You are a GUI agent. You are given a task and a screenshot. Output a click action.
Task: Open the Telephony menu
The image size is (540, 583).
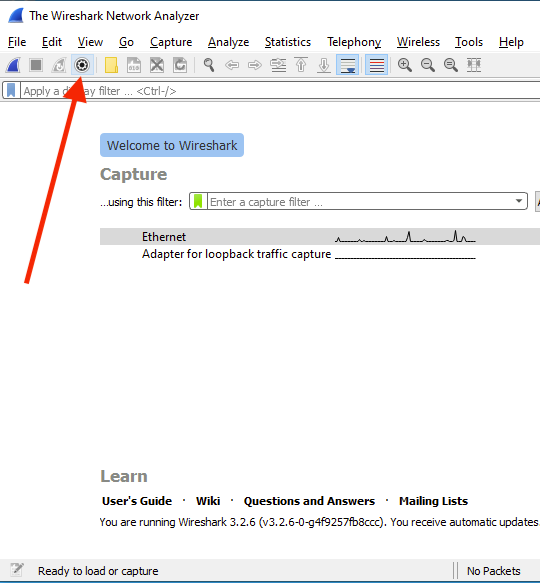point(354,42)
